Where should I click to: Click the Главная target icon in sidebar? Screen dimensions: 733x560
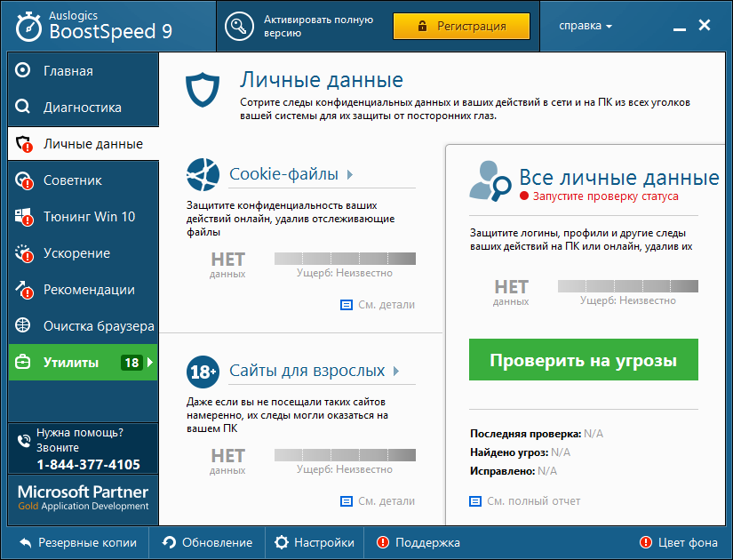[22, 70]
